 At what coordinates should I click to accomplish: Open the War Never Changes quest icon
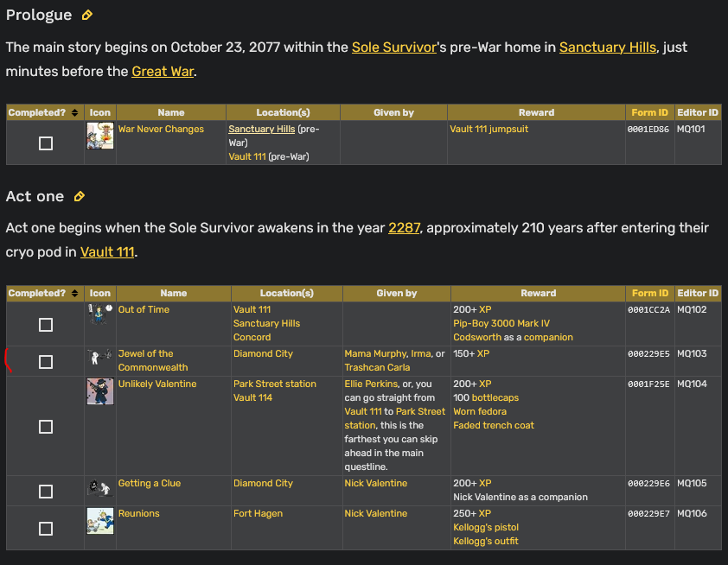pos(100,136)
